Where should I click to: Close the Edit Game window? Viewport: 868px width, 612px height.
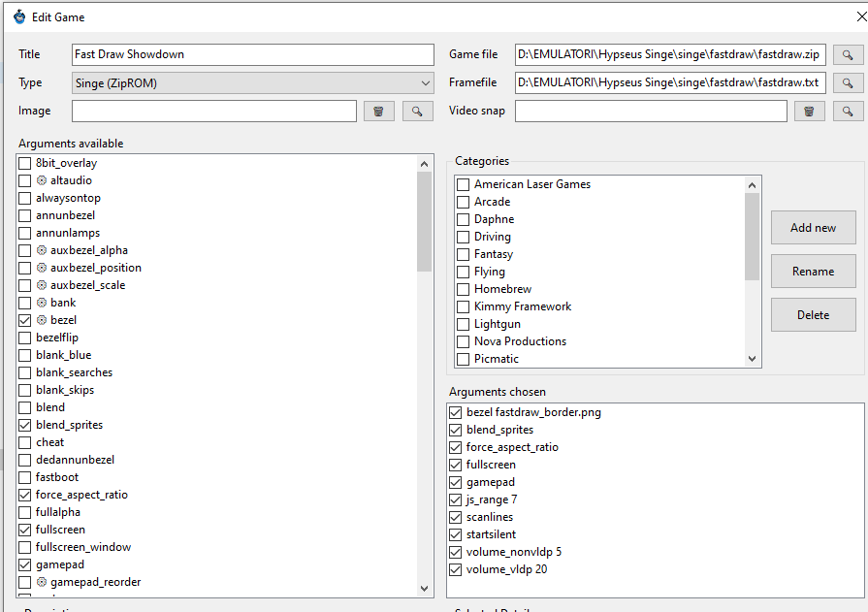pyautogui.click(x=861, y=17)
